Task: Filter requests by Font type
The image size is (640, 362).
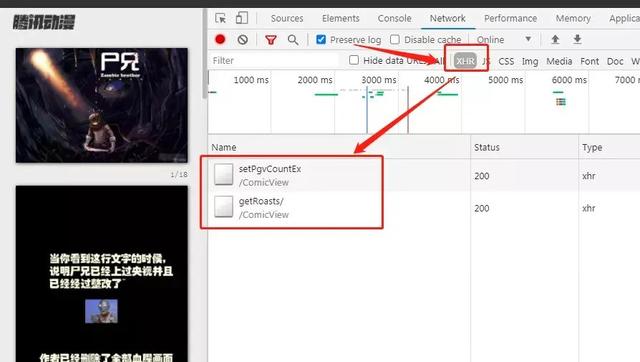Action: tap(589, 61)
